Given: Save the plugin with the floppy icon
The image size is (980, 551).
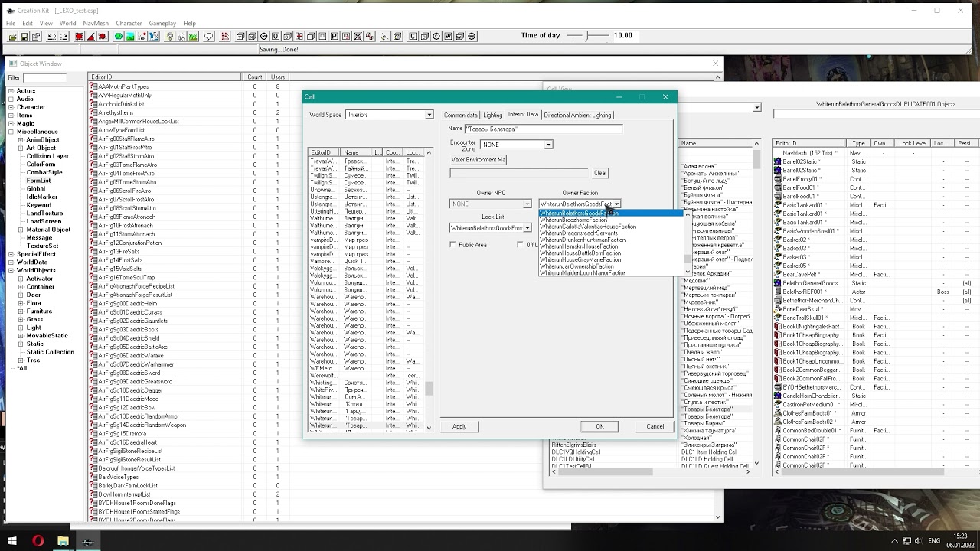Looking at the screenshot, I should point(24,36).
